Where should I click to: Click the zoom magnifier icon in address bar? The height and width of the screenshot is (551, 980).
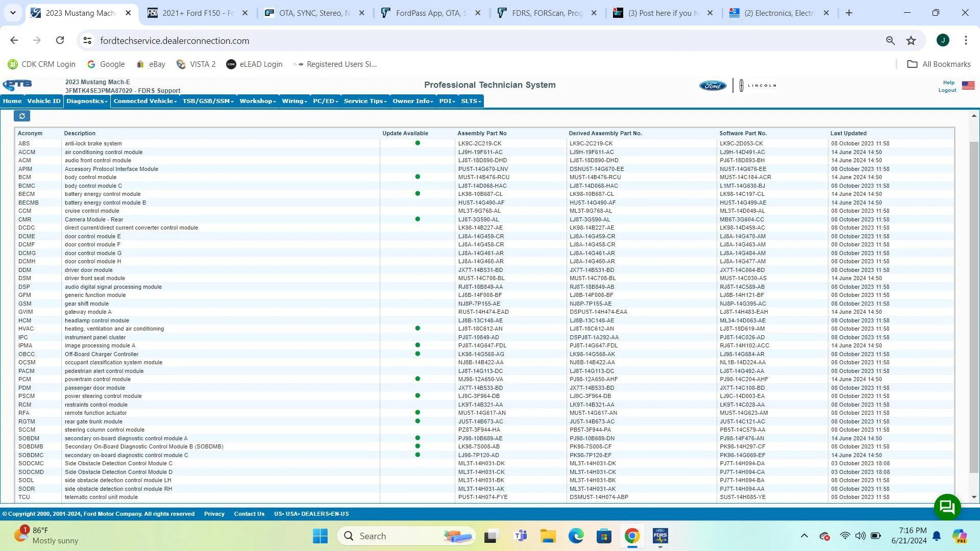click(890, 40)
